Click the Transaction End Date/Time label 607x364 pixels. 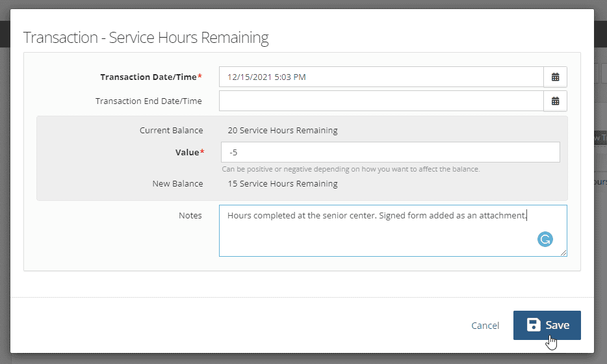(x=148, y=101)
